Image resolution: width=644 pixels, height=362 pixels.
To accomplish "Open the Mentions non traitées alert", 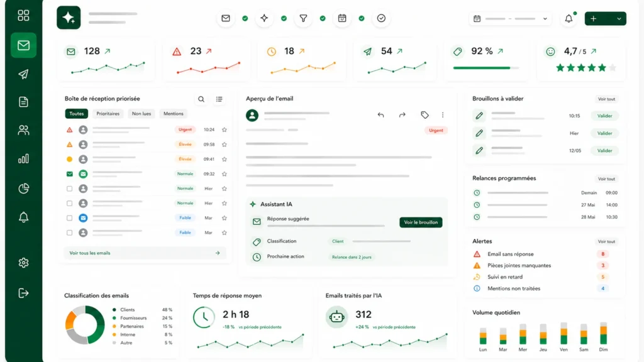I will (x=541, y=288).
